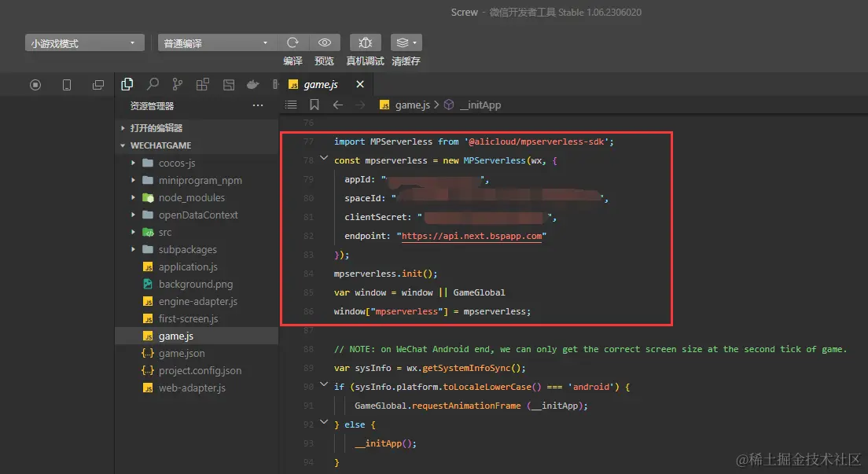Click the save layout panel icon
Screen dimensions: 868x474
tap(228, 85)
